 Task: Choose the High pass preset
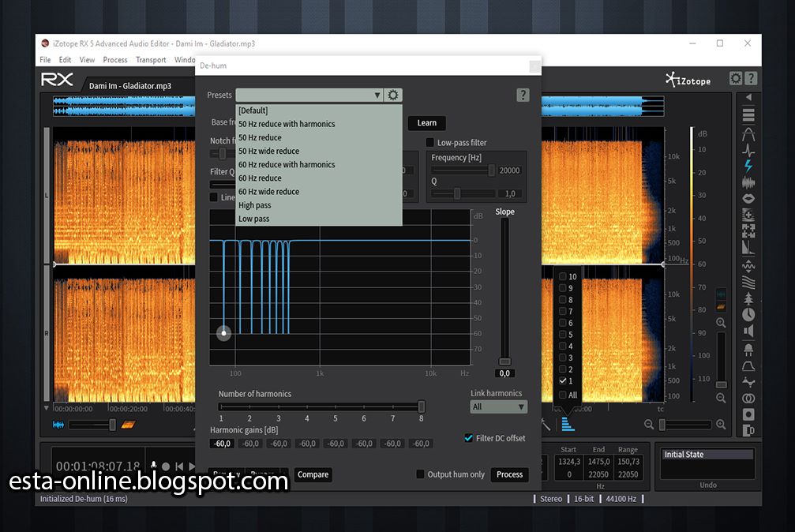click(319, 205)
